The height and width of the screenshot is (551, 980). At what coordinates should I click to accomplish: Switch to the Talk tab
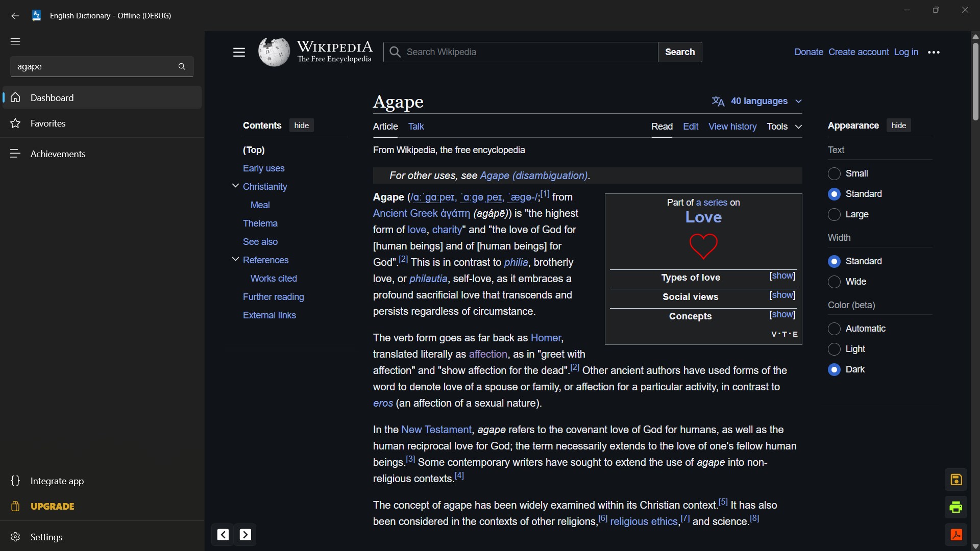pyautogui.click(x=416, y=126)
